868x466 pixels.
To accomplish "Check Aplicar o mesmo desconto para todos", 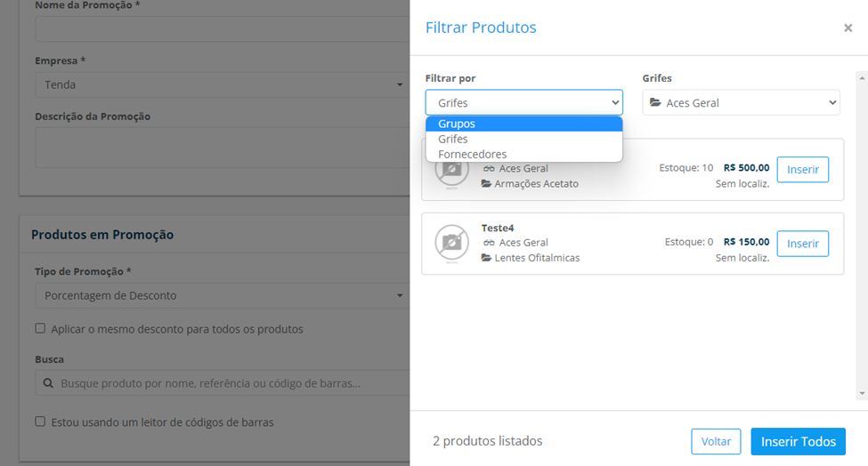I will point(40,328).
